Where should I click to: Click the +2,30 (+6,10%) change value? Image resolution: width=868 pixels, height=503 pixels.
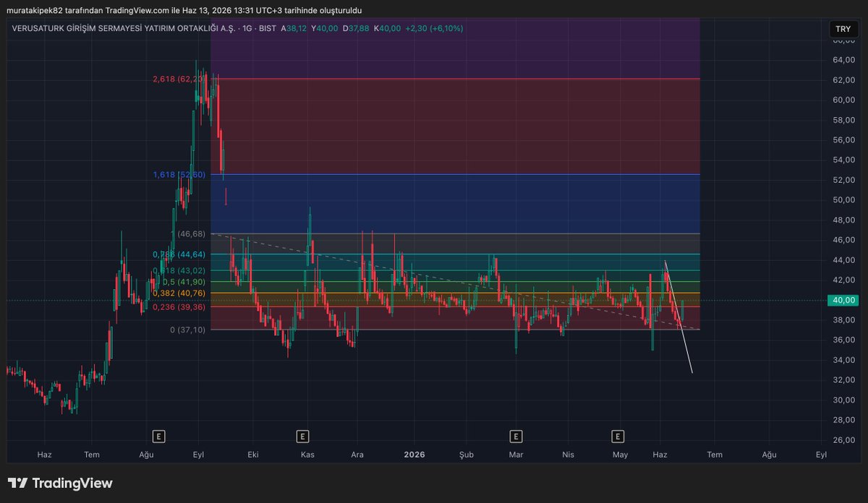point(434,28)
